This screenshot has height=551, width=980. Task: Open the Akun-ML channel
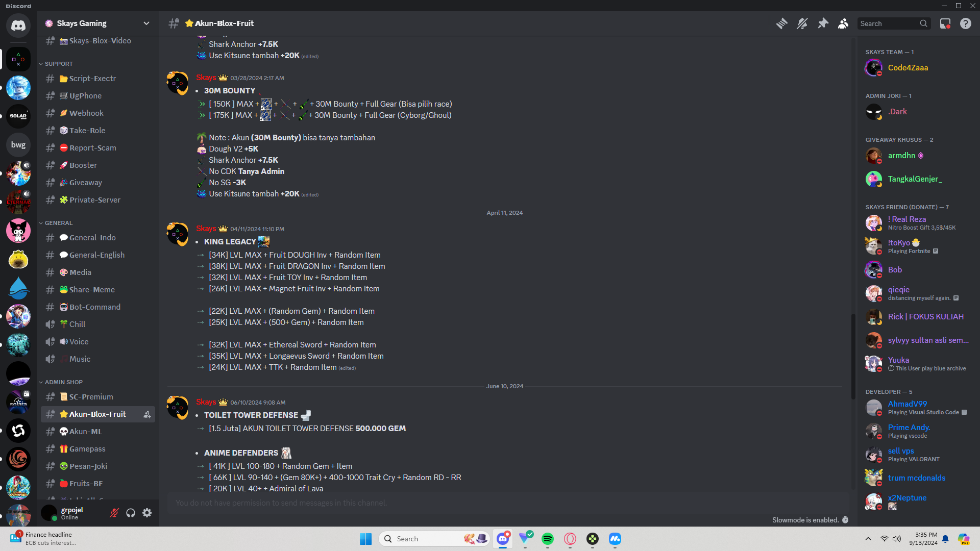click(x=98, y=432)
